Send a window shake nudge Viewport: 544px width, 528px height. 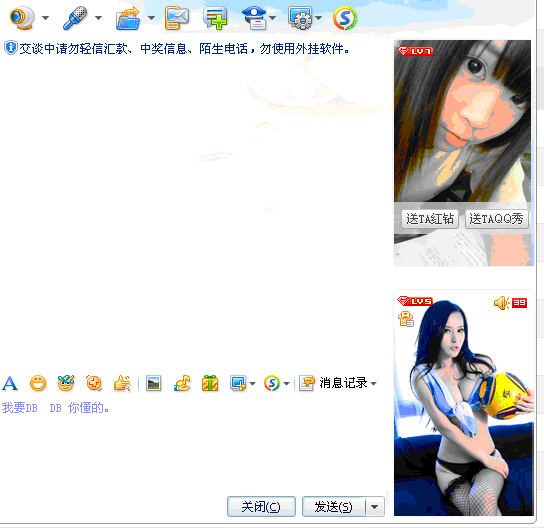[94, 383]
